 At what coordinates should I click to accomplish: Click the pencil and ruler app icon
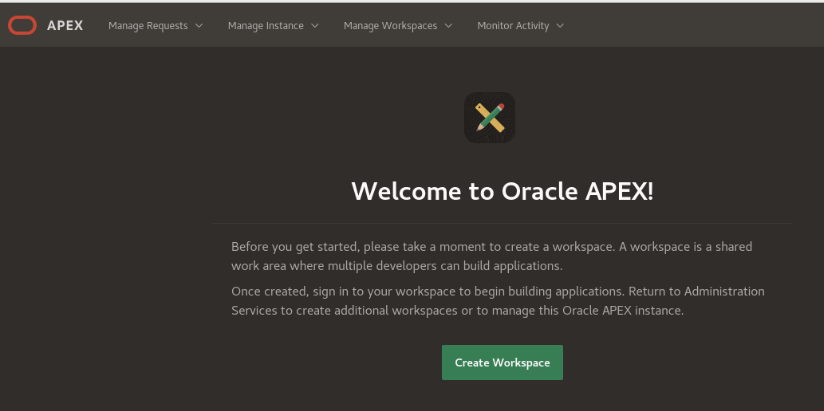[489, 118]
